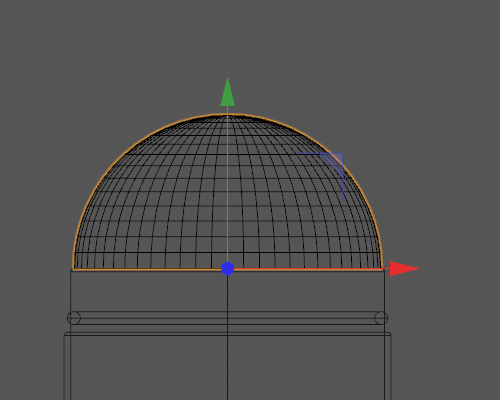Screen dimensions: 500x400
Task: Grab the green Y-axis gizmo arrow
Action: tap(228, 92)
